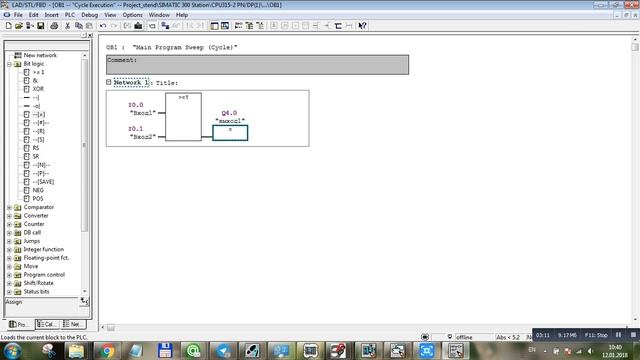Open the PLC menu
The image size is (640, 360).
[70, 15]
